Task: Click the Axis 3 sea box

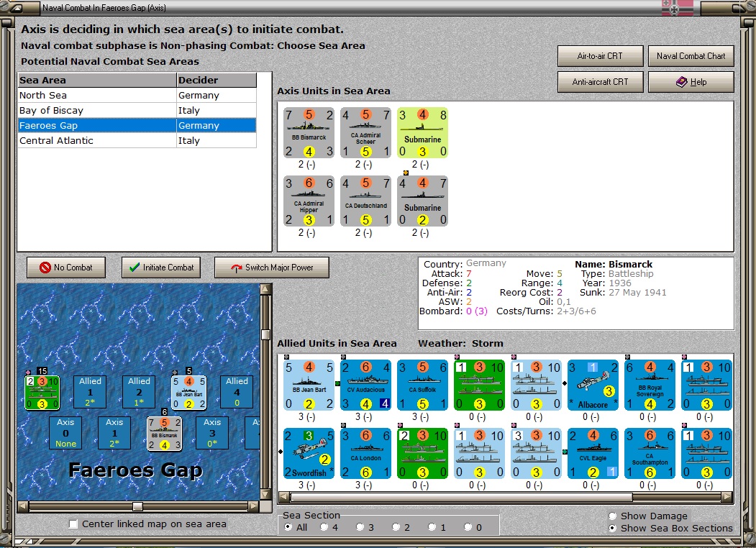Action: point(212,433)
